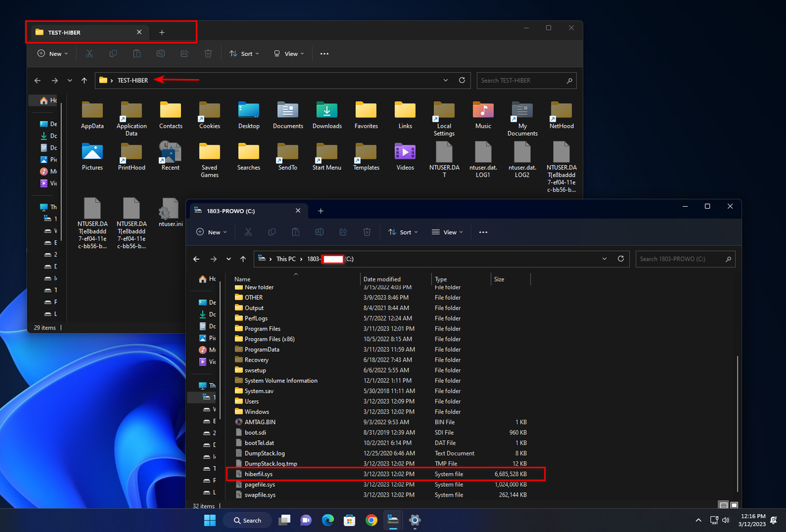Open the Sort dropdown in C: window

point(403,232)
